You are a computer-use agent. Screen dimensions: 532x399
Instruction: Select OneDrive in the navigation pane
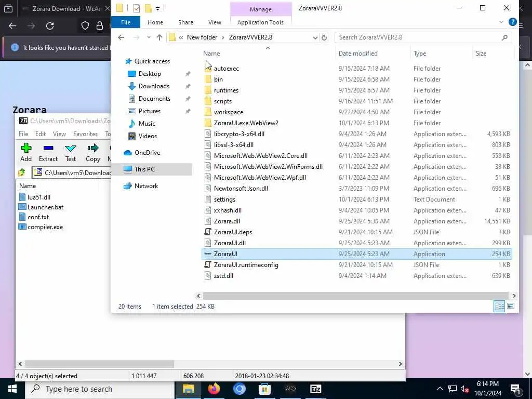tap(147, 153)
